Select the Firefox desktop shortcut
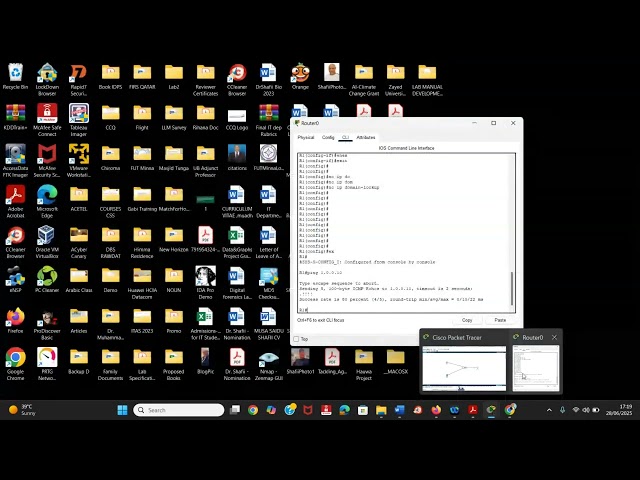This screenshot has width=640, height=480. point(16,320)
